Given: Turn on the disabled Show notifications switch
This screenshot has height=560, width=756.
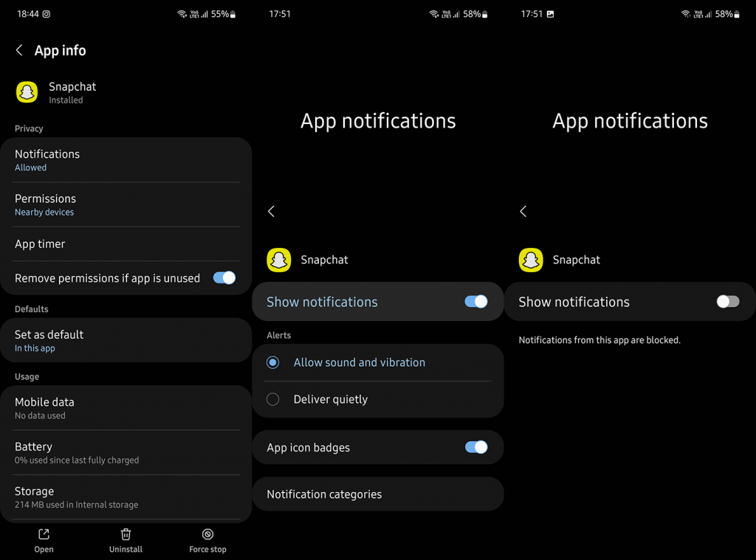Looking at the screenshot, I should tap(727, 302).
